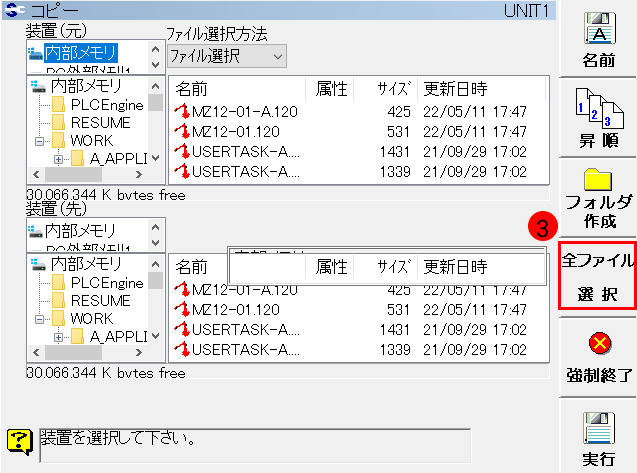This screenshot has height=473, width=637.
Task: Click the 実行 execute icon
Action: pyautogui.click(x=599, y=427)
